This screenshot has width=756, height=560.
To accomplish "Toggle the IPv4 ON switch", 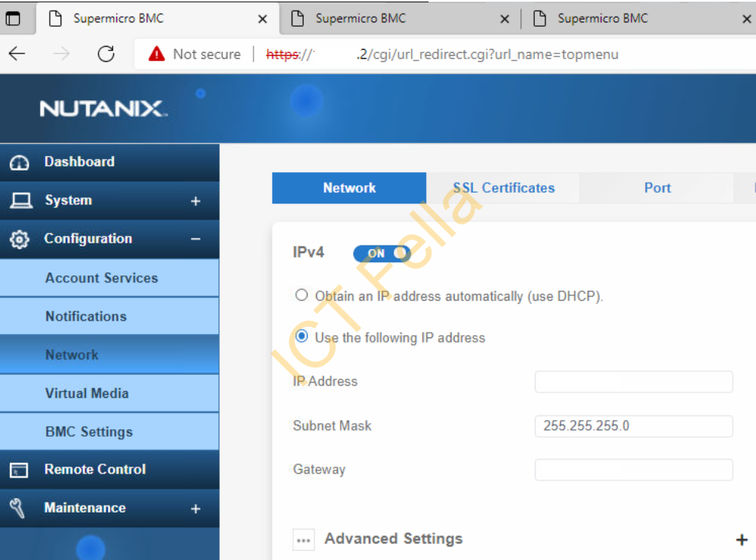I will (382, 253).
